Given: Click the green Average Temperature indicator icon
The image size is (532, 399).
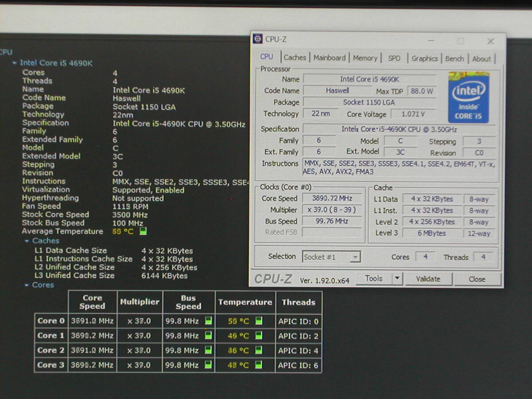Looking at the screenshot, I should 143,231.
